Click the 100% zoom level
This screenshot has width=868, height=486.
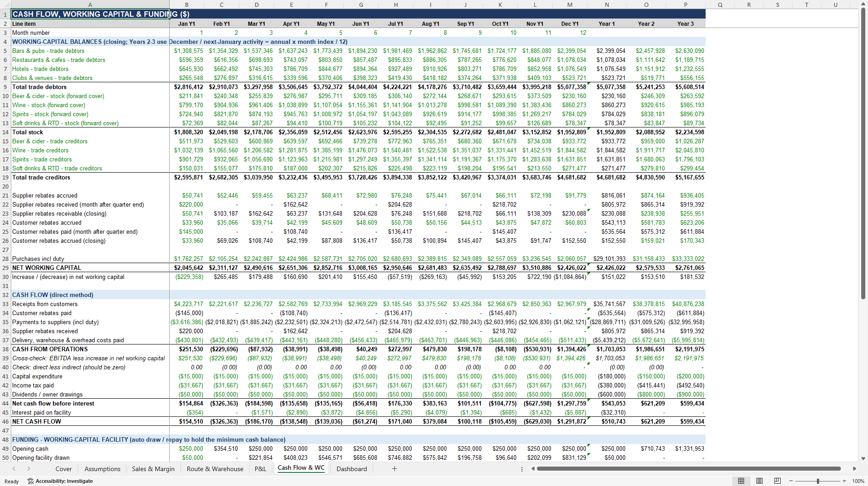[x=858, y=481]
